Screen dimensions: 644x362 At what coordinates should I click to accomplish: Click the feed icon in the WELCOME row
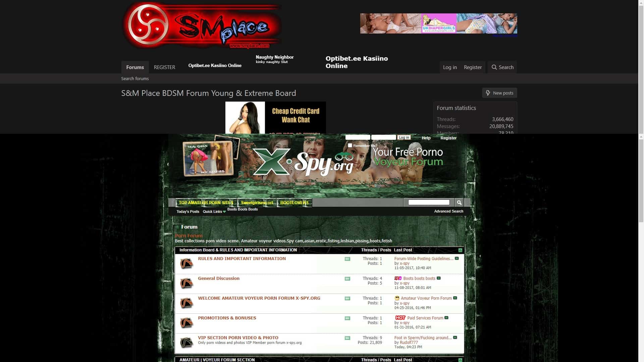(347, 298)
